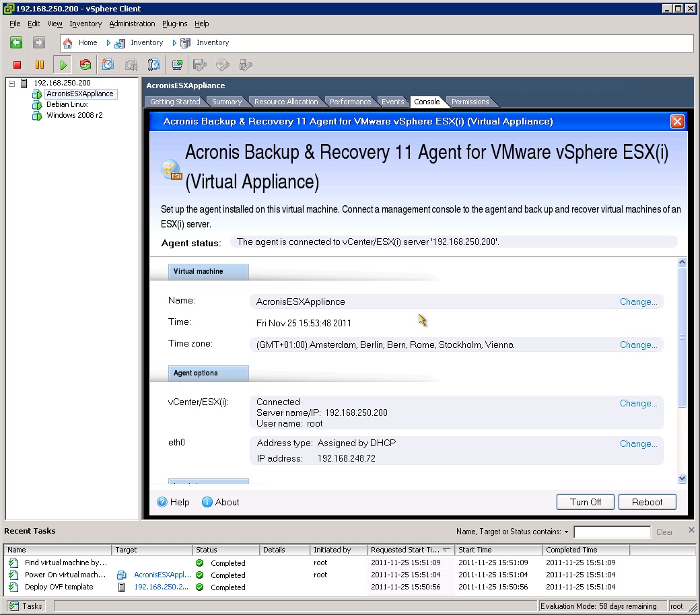Open the search filter criteria dropdown arrow
Screen dimensions: 700x615
(566, 532)
